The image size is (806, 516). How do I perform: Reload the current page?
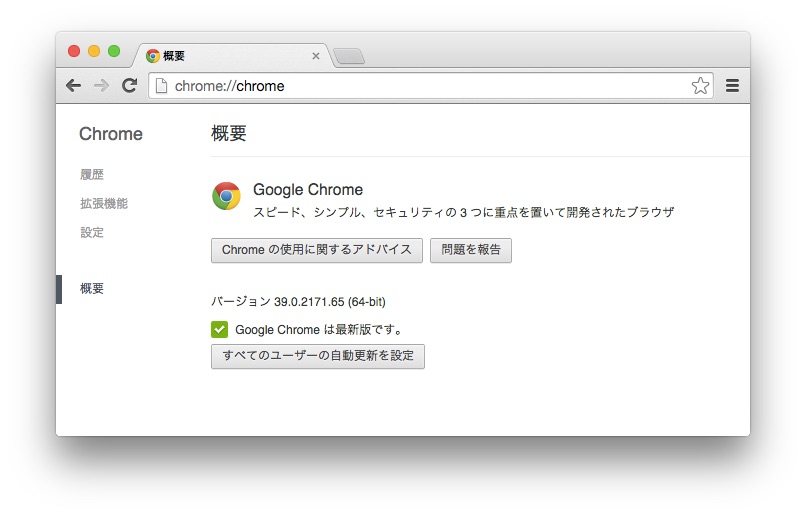(x=129, y=86)
